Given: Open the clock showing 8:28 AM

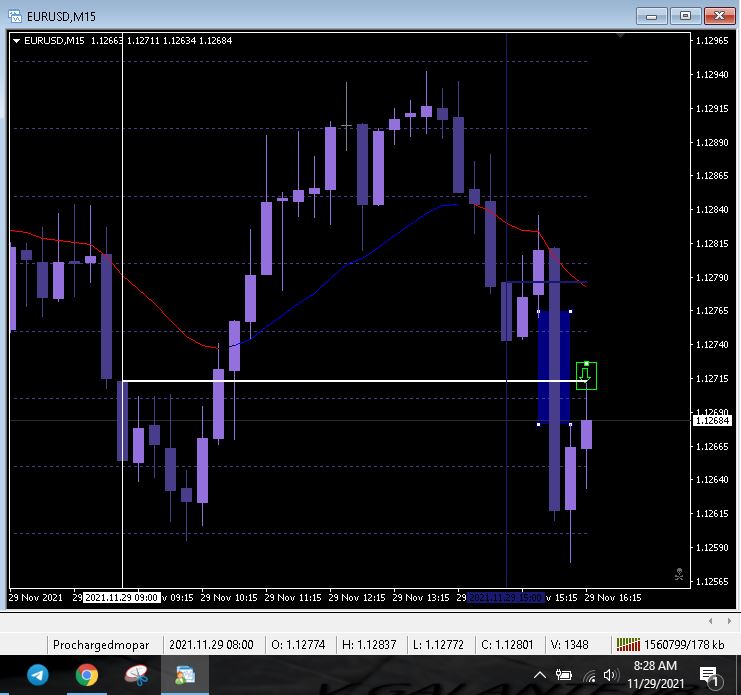Looking at the screenshot, I should pos(655,675).
